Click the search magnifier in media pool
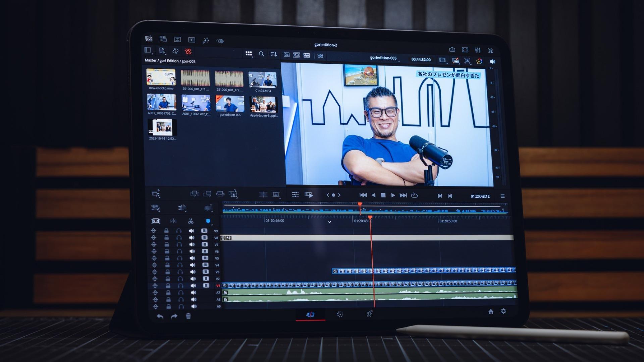This screenshot has width=644, height=362. [261, 54]
